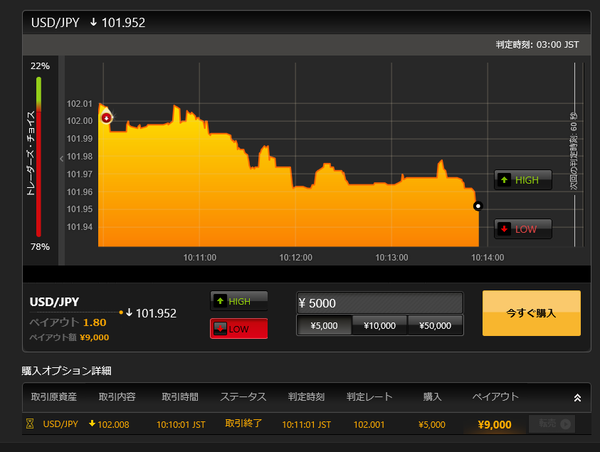Click the 22% label above the sentiment bar
The width and height of the screenshot is (600, 452).
(40, 66)
